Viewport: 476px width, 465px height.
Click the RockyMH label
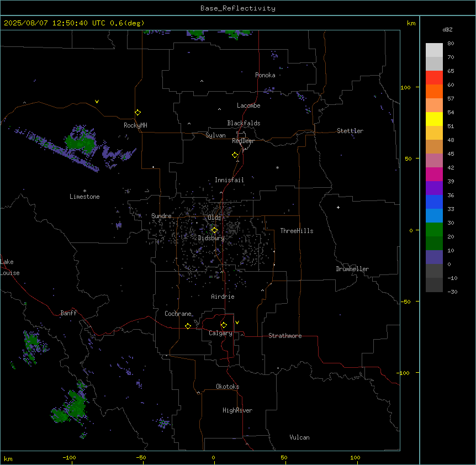click(x=135, y=125)
